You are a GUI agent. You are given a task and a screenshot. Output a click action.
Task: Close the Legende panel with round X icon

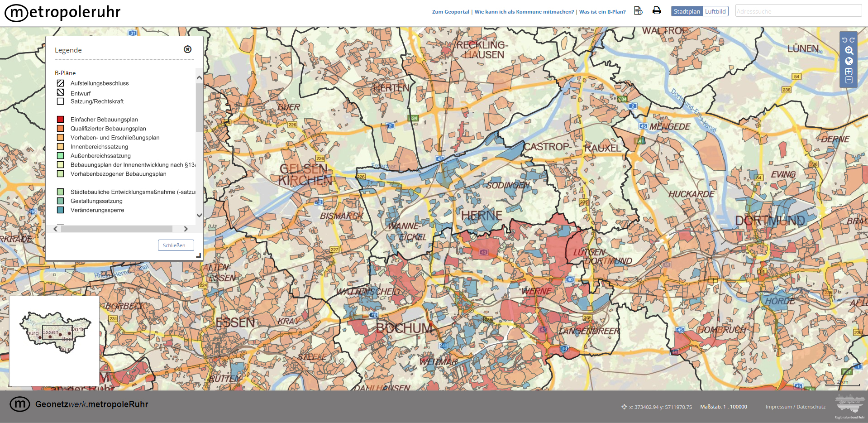tap(187, 49)
